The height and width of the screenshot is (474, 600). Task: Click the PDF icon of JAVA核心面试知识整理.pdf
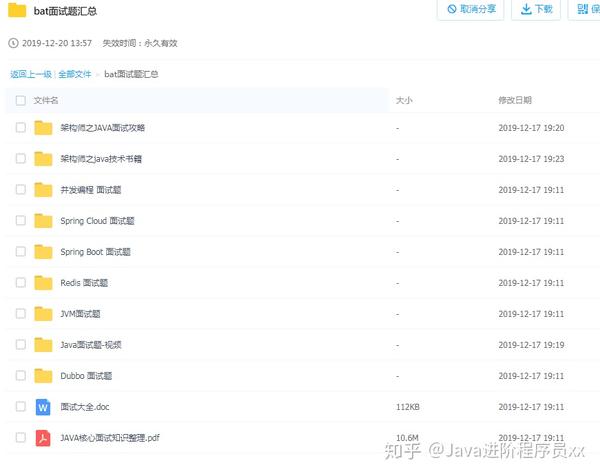[43, 438]
